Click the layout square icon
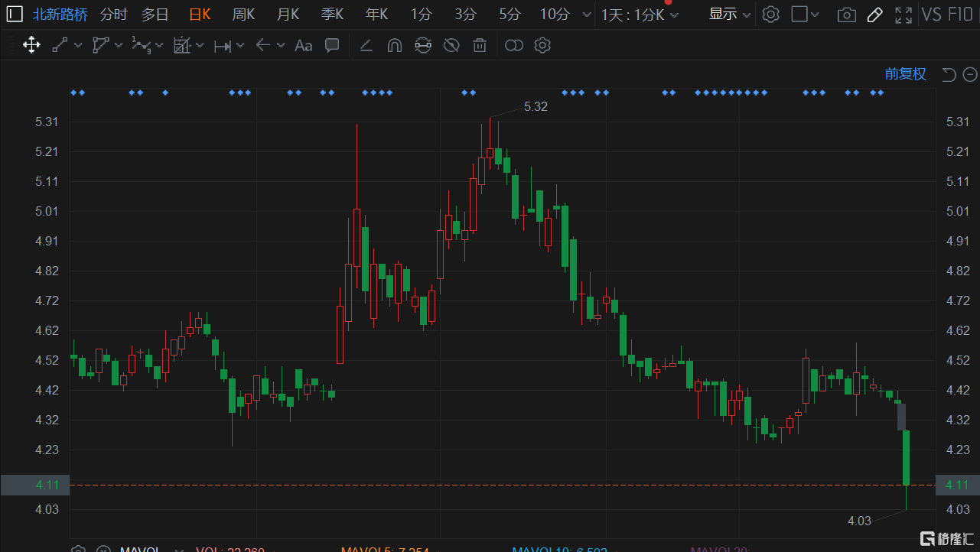The width and height of the screenshot is (980, 552). (x=799, y=14)
